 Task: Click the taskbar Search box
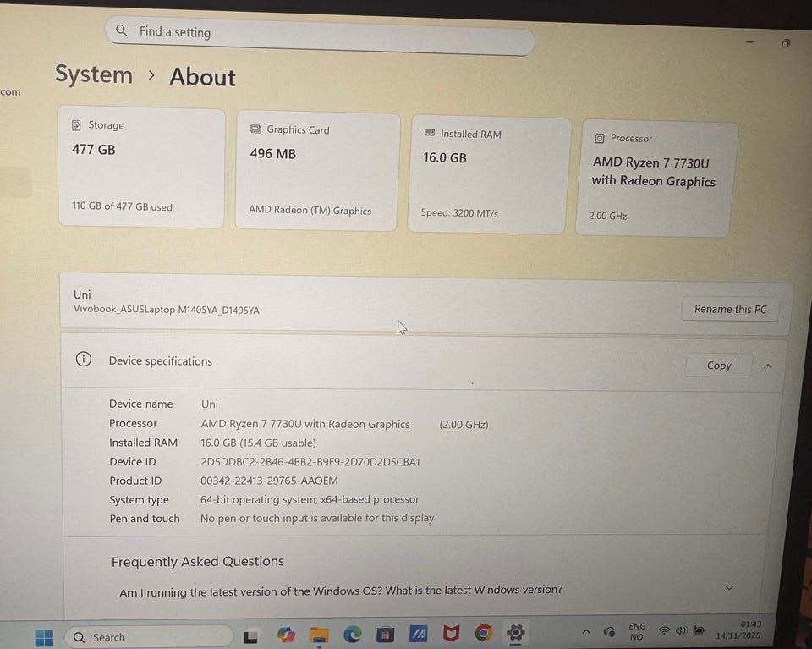coord(148,636)
